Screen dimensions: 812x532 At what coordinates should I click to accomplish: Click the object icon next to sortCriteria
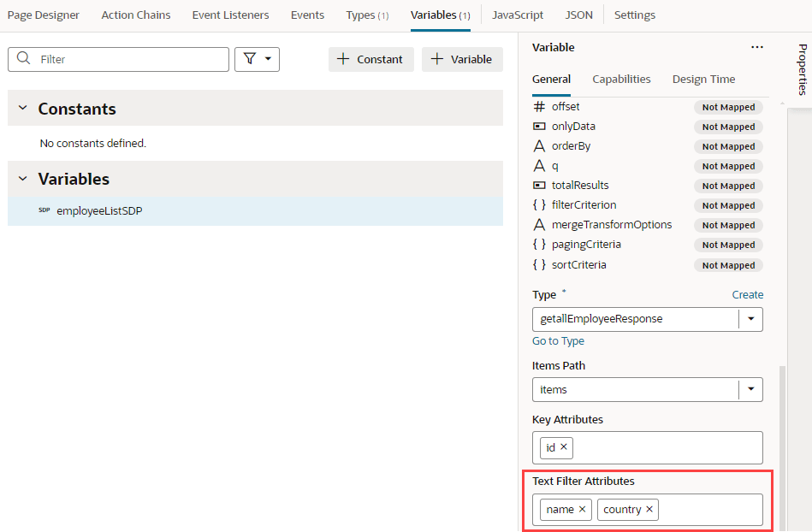[539, 264]
